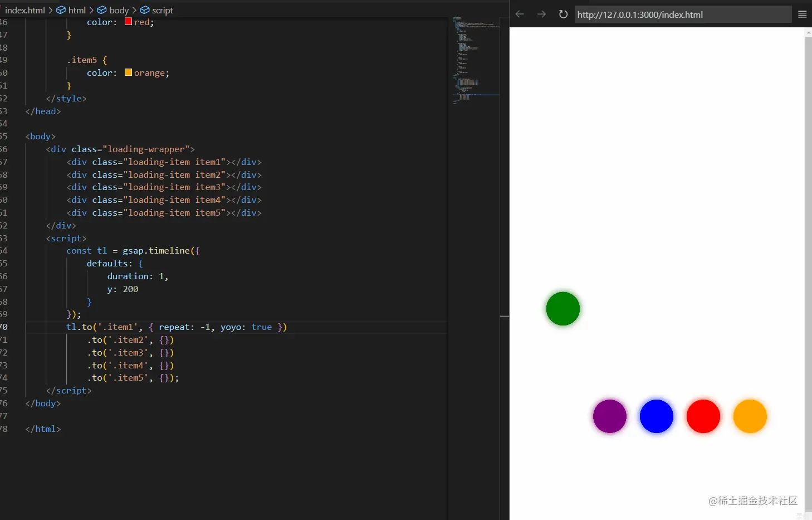Viewport: 812px width, 520px height.
Task: Click the orange color swatch beside 'orange'
Action: [128, 72]
